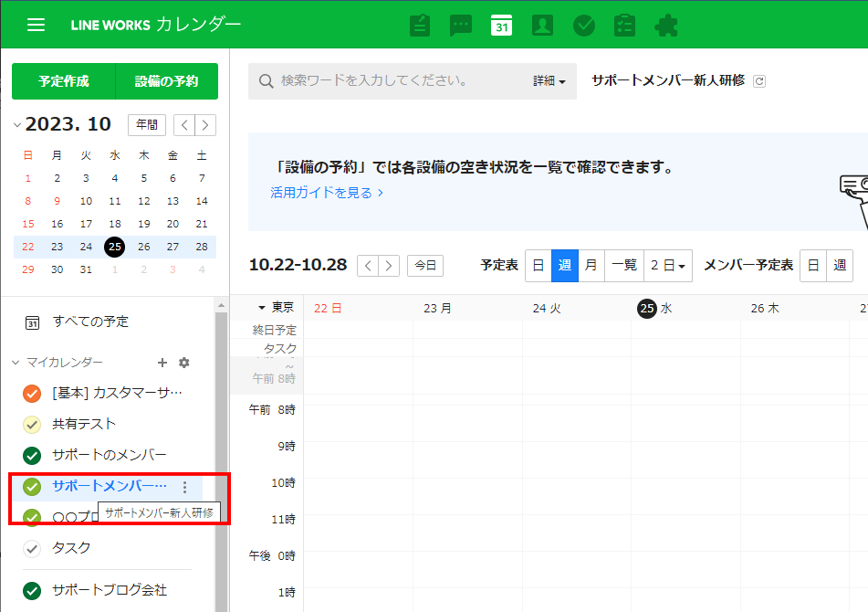Image resolution: width=868 pixels, height=612 pixels.
Task: Open マイカレンダー gear settings
Action: 184,363
